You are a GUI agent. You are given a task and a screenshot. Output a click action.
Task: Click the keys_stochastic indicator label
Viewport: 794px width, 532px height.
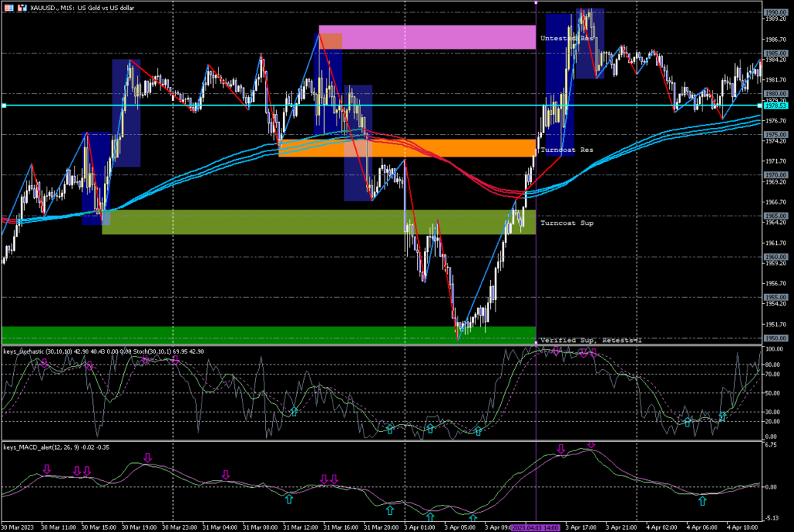tap(31, 351)
